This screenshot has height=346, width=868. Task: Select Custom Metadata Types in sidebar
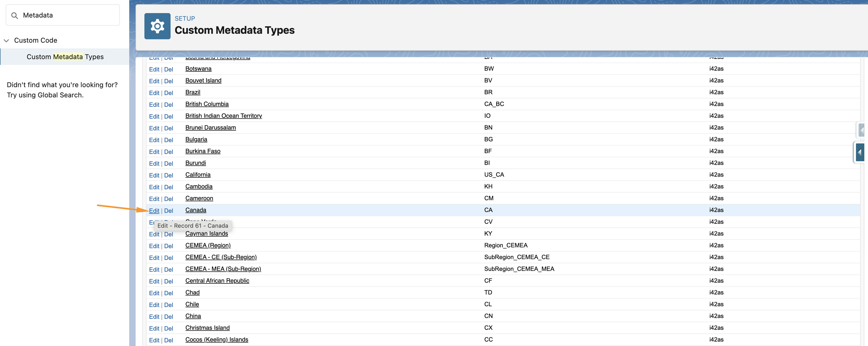pyautogui.click(x=65, y=57)
